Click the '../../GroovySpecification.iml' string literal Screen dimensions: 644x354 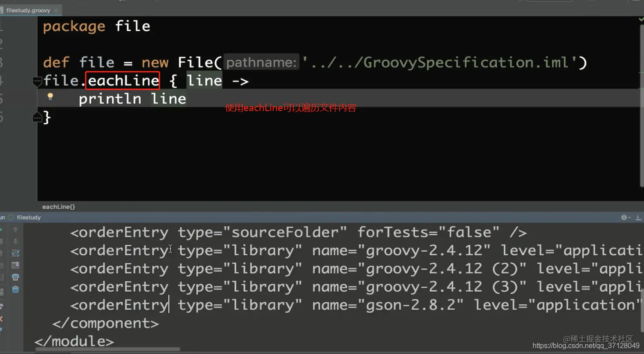(x=441, y=63)
